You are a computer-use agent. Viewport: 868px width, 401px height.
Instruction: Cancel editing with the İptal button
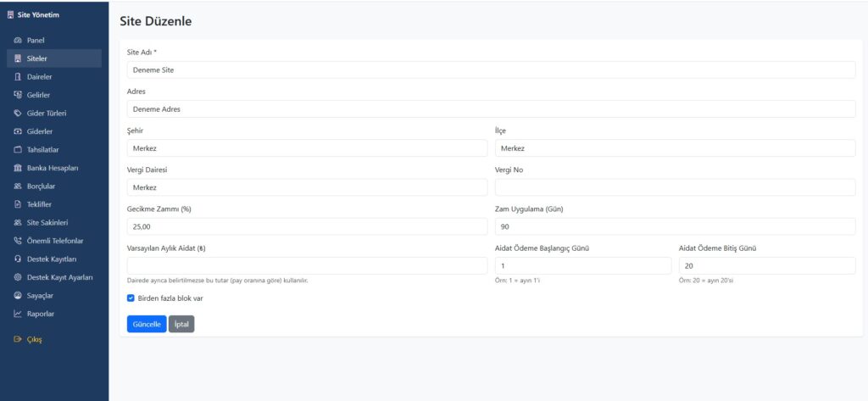(x=181, y=324)
